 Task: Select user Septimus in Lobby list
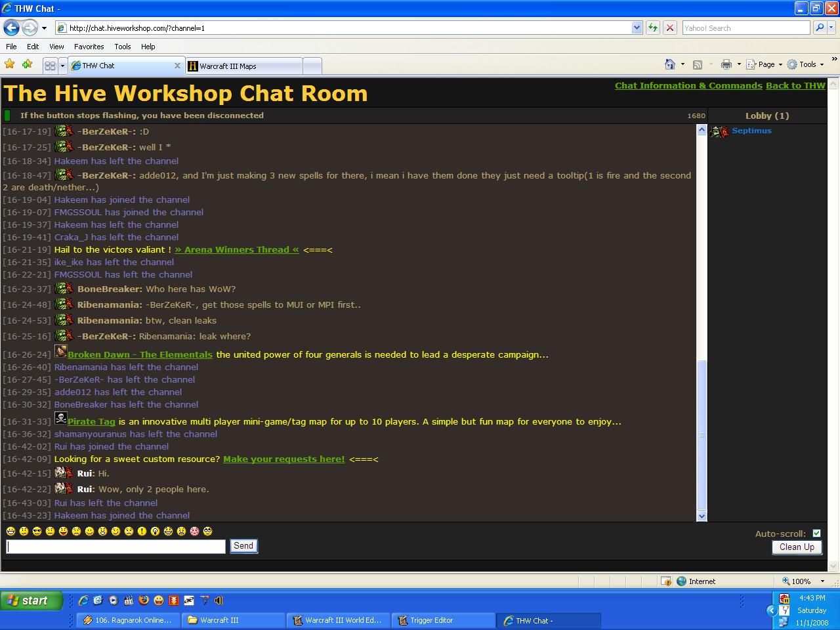pyautogui.click(x=751, y=131)
